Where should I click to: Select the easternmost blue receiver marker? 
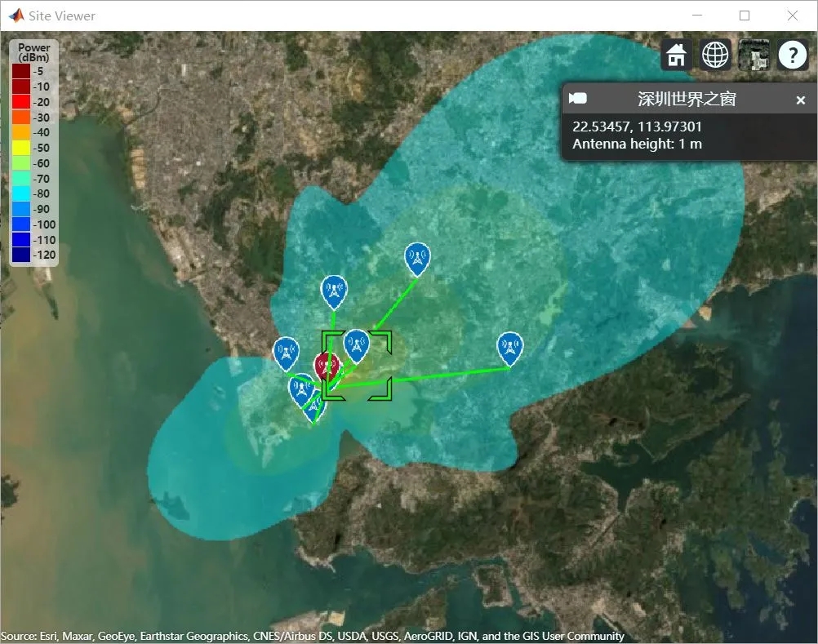pyautogui.click(x=510, y=349)
